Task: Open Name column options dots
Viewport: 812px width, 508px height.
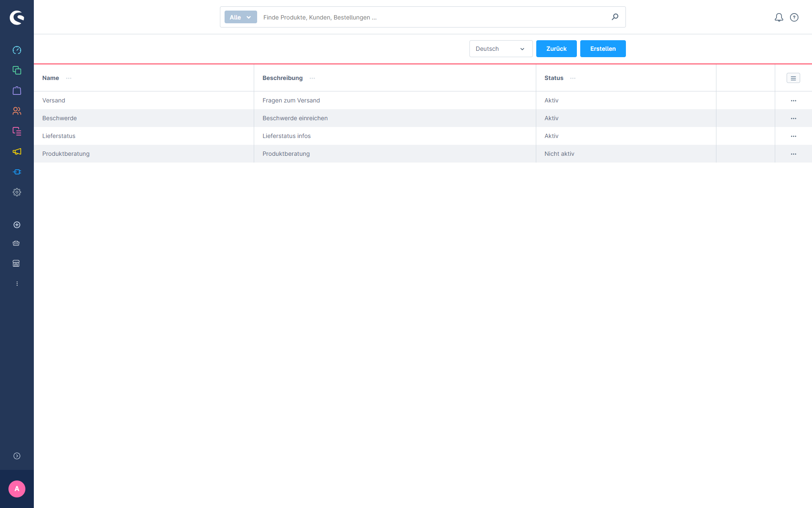Action: tap(69, 78)
